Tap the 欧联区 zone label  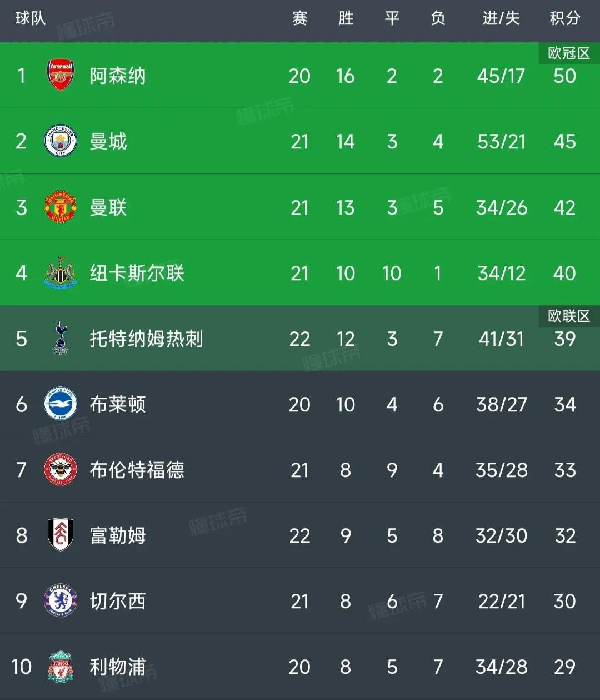[x=568, y=316]
